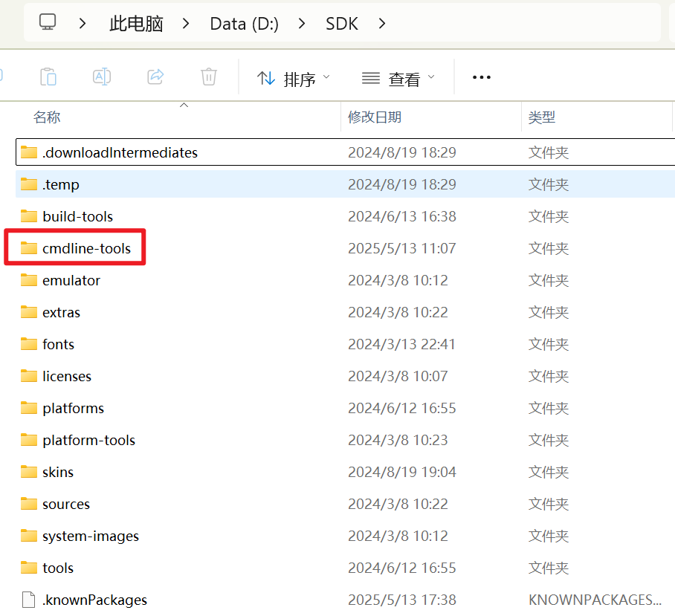This screenshot has height=616, width=675.
Task: Click the computer icon in the address bar
Action: click(x=47, y=23)
